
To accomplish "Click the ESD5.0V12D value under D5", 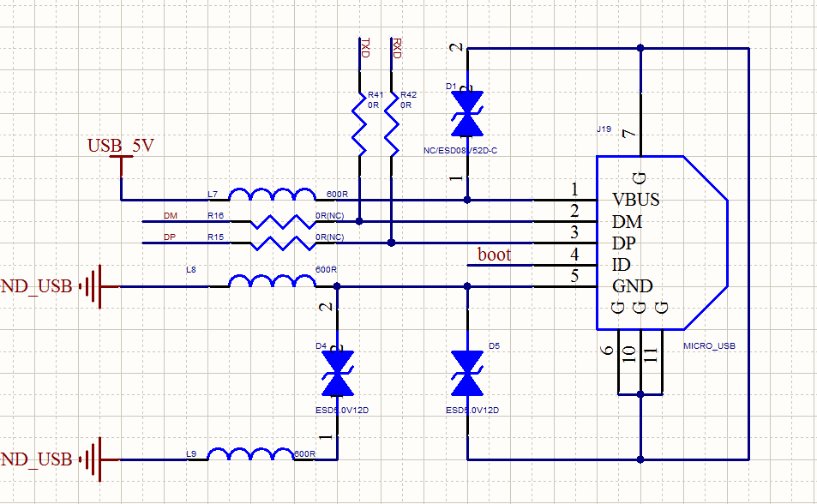I will click(472, 411).
